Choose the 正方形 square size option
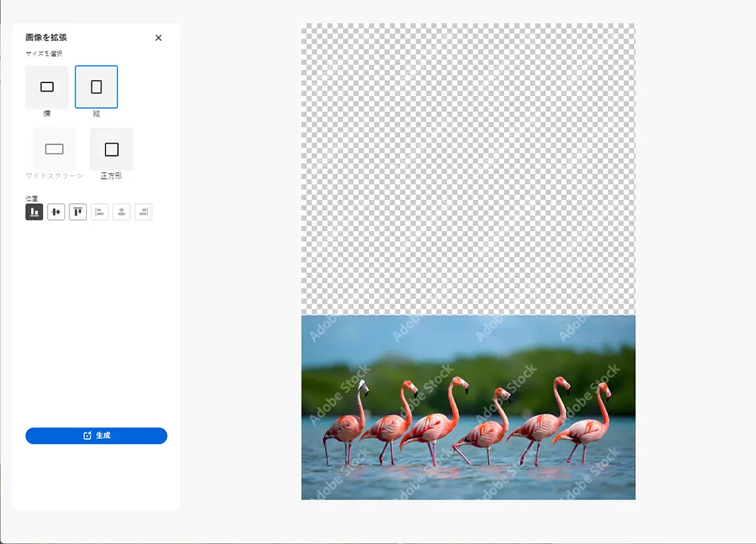The width and height of the screenshot is (756, 544). (111, 149)
